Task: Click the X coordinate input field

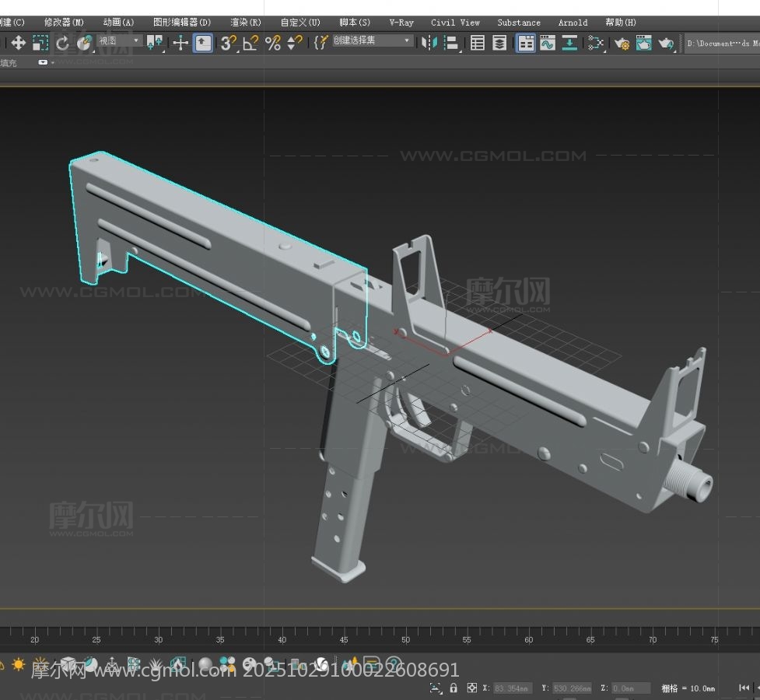Action: 512,688
